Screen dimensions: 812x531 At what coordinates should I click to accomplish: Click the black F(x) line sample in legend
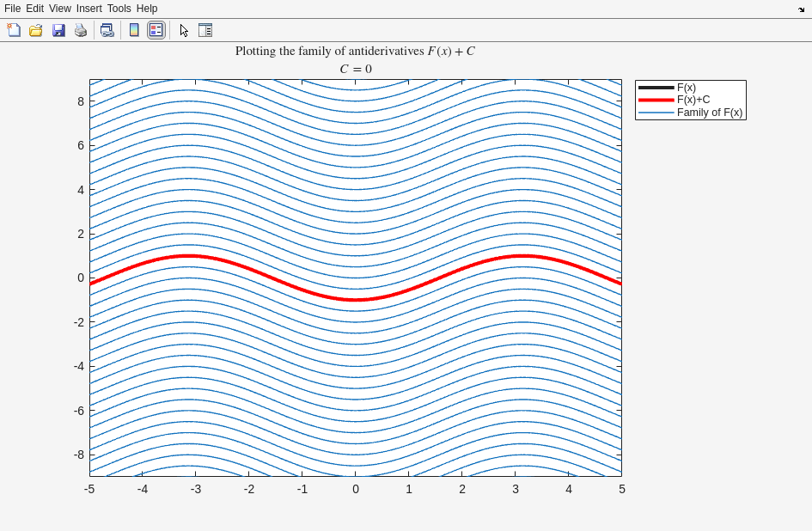coord(656,88)
